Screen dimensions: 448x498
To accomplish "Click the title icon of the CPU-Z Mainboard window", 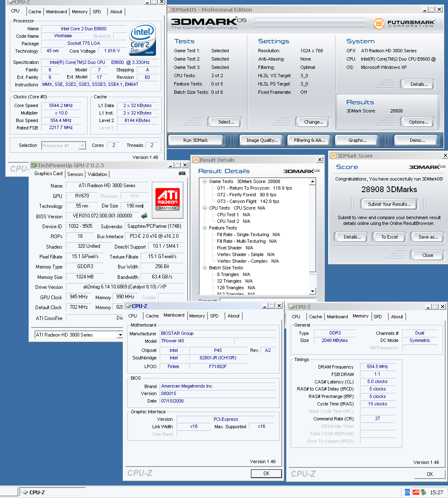I will point(128,306).
